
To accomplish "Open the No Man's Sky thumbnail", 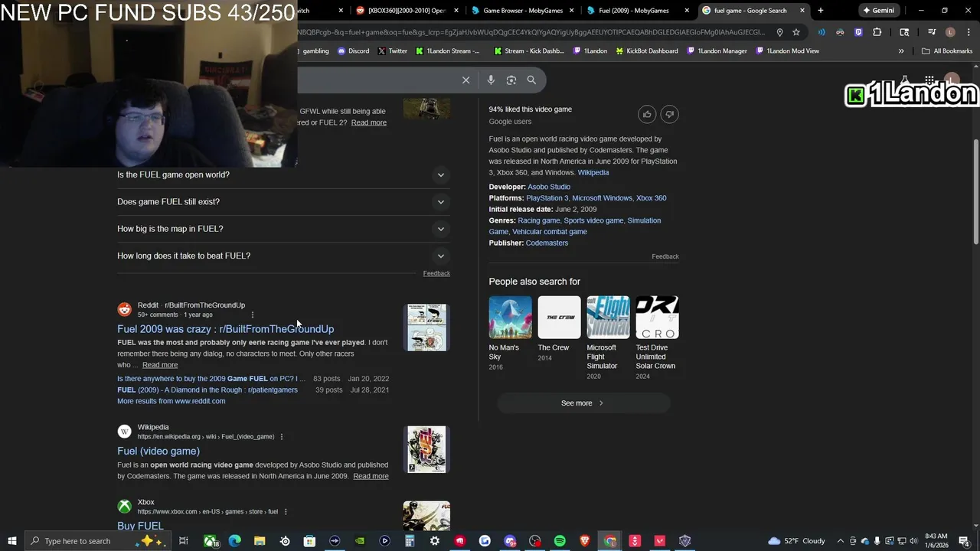I will [510, 317].
